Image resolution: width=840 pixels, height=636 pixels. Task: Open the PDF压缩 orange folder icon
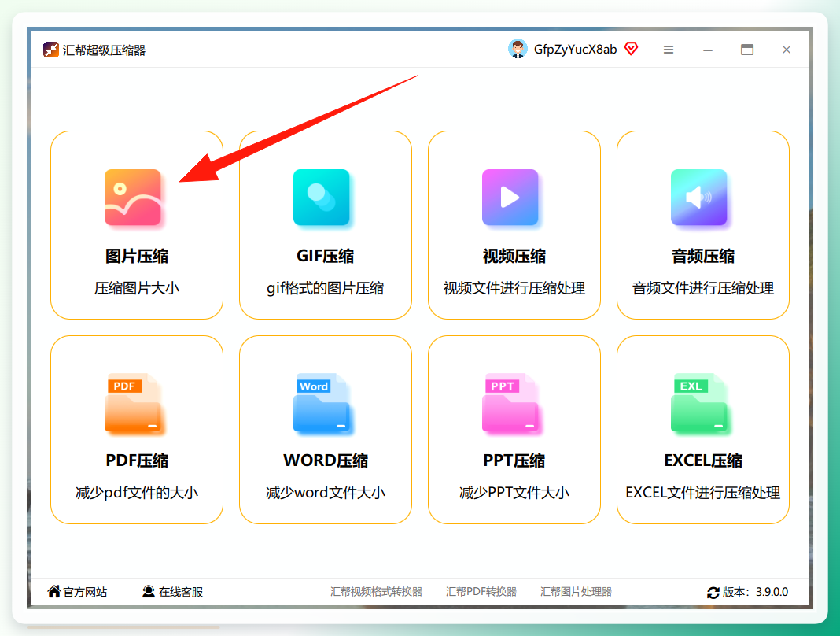(x=133, y=402)
